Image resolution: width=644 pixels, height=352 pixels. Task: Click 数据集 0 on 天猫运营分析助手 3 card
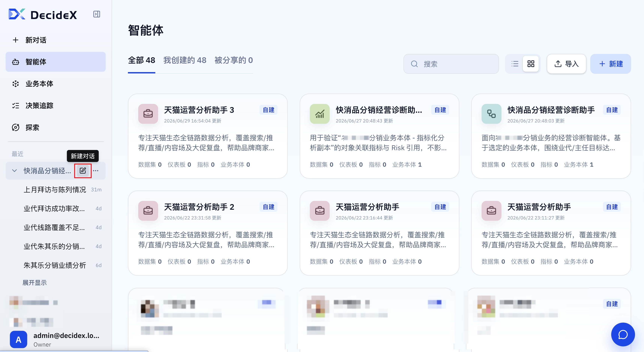coord(150,165)
